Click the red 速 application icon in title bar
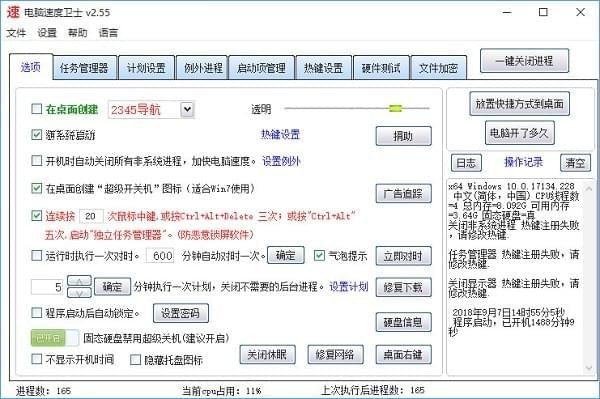The width and height of the screenshot is (600, 399). click(x=13, y=12)
